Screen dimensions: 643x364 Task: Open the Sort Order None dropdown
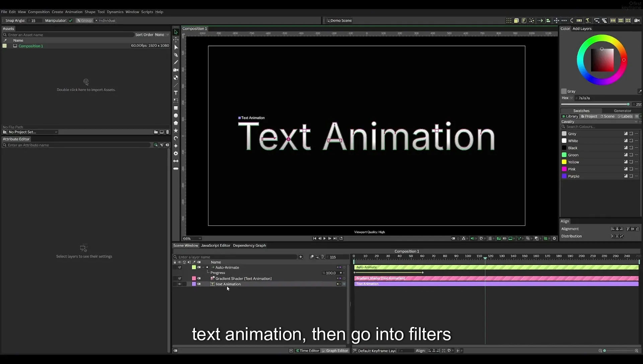click(162, 35)
